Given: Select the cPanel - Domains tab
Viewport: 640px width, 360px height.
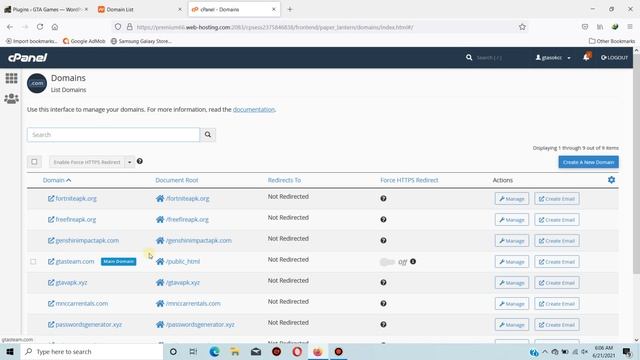Looking at the screenshot, I should pos(234,9).
